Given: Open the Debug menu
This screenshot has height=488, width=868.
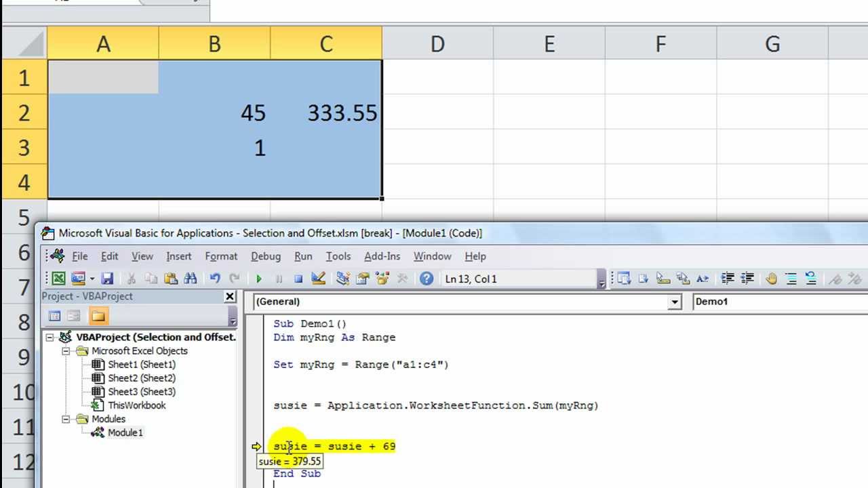Looking at the screenshot, I should [266, 256].
